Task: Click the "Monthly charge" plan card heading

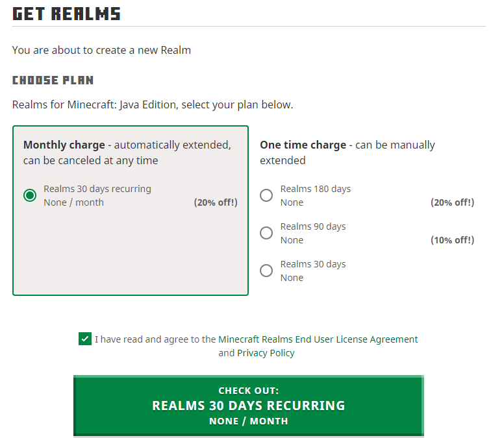Action: [64, 145]
